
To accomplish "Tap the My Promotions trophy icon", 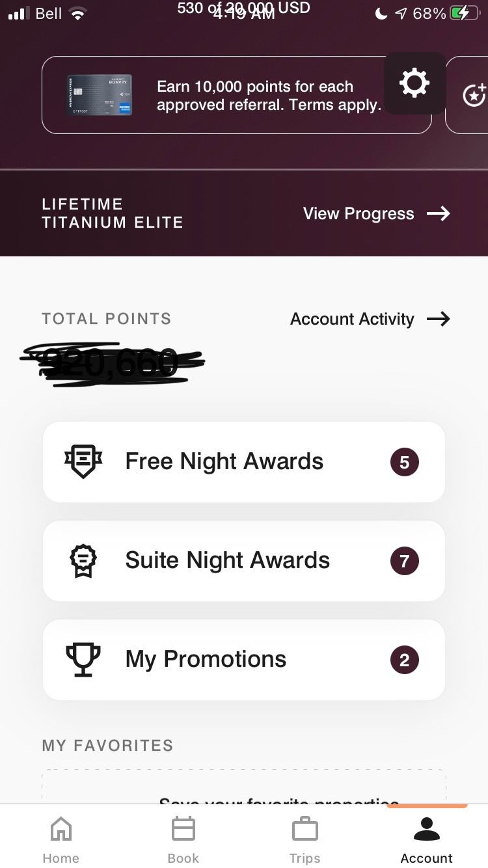I will [83, 660].
